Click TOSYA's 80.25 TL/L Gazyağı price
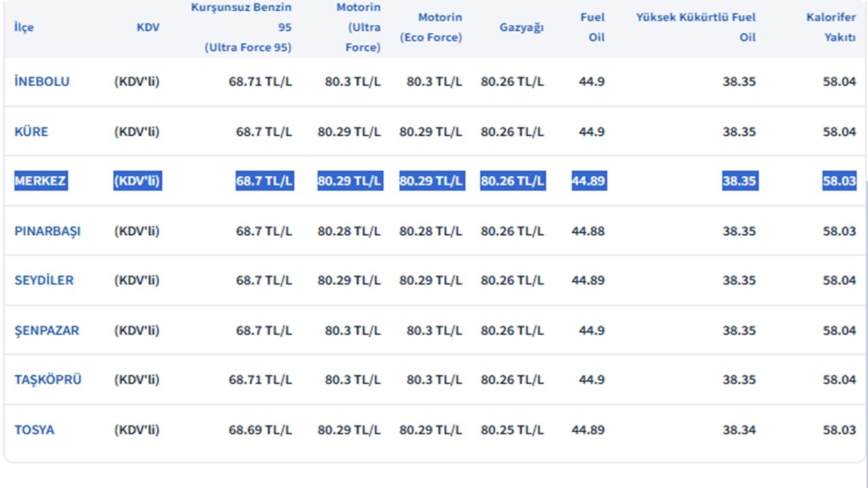Viewport: 868px width, 488px height. pyautogui.click(x=512, y=430)
